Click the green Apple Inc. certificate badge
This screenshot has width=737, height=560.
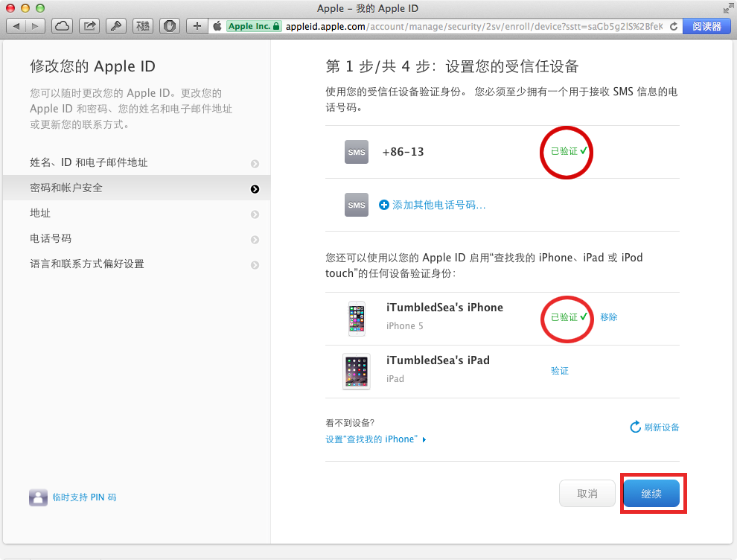coord(254,26)
